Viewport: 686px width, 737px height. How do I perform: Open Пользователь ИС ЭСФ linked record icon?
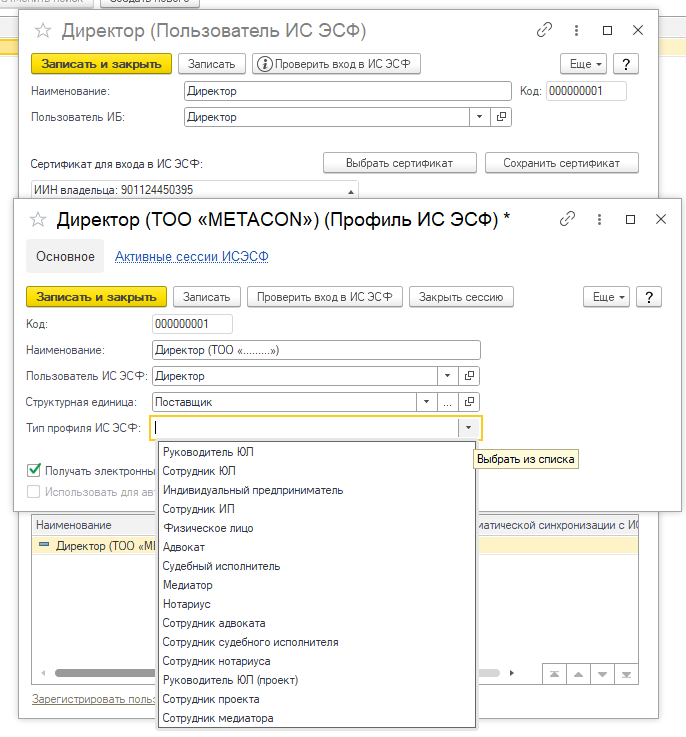(x=469, y=376)
